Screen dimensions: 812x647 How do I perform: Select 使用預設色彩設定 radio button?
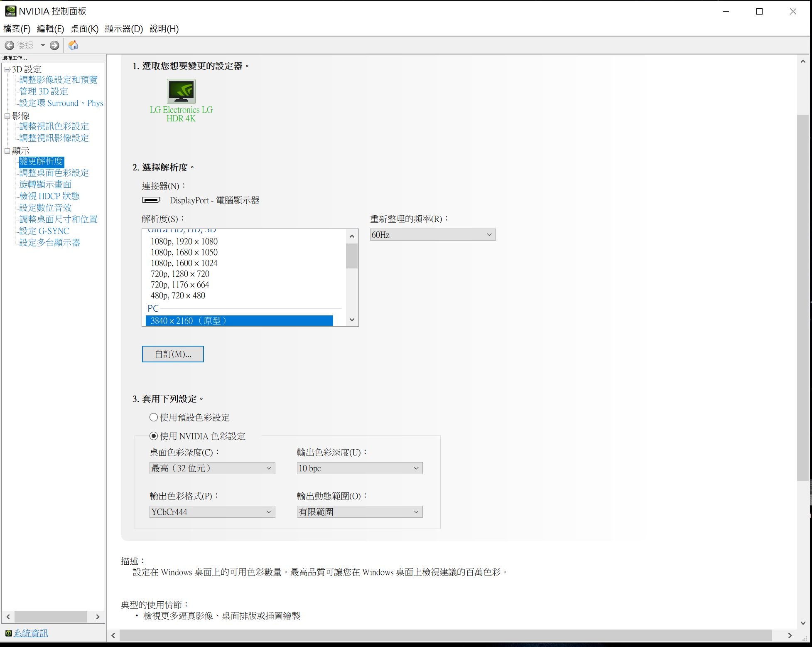(x=154, y=417)
